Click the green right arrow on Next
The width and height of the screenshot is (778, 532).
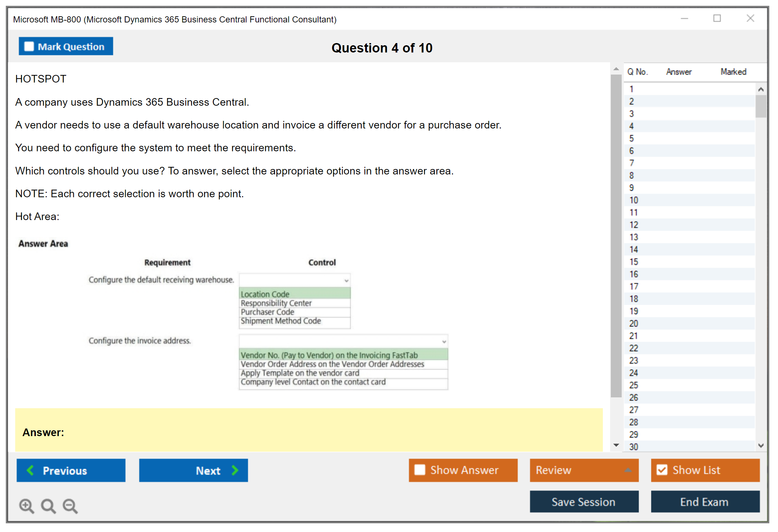[x=235, y=470]
